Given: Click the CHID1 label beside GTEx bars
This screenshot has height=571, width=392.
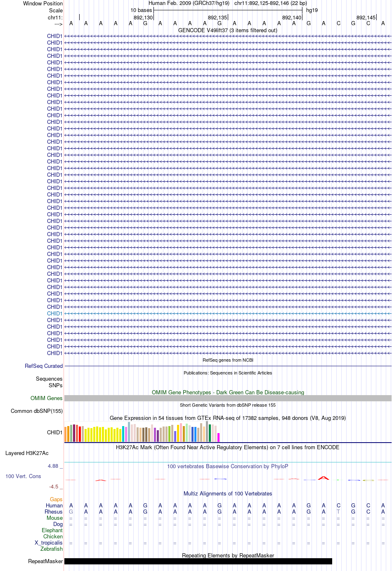Looking at the screenshot, I should click(54, 432).
